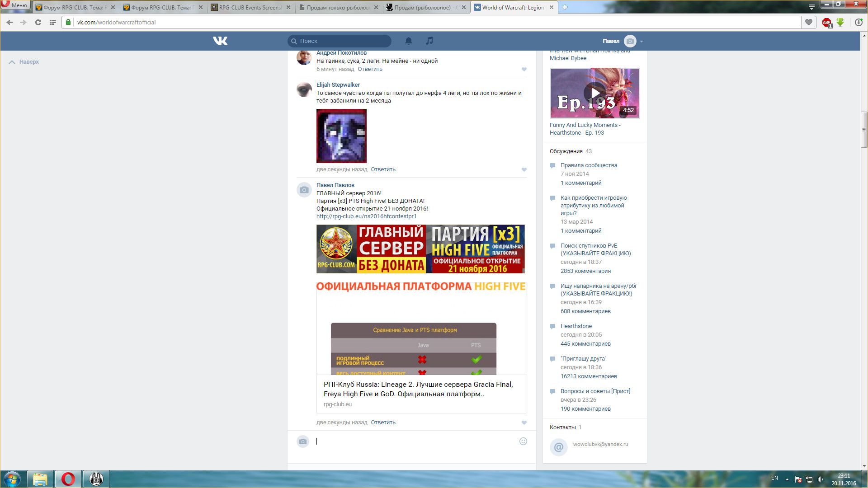The image size is (868, 488).
Task: Like Elijah Stepwalker's comment with heart
Action: (x=524, y=170)
